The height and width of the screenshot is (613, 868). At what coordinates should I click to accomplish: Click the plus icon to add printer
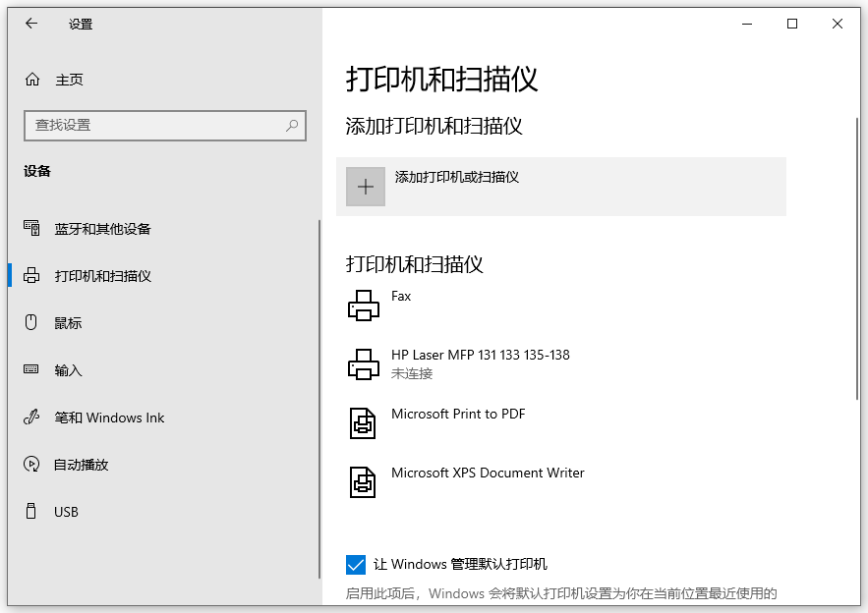tap(366, 187)
